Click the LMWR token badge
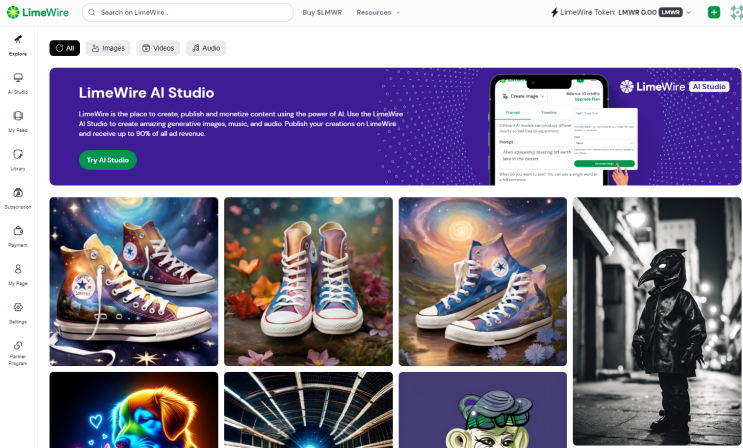Screen dimensions: 743x448 click(x=671, y=12)
